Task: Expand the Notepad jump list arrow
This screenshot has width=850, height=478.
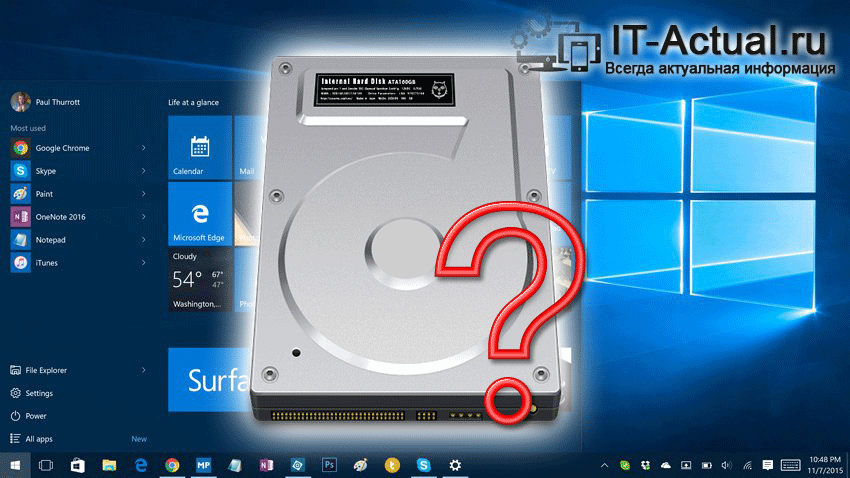Action: point(143,240)
